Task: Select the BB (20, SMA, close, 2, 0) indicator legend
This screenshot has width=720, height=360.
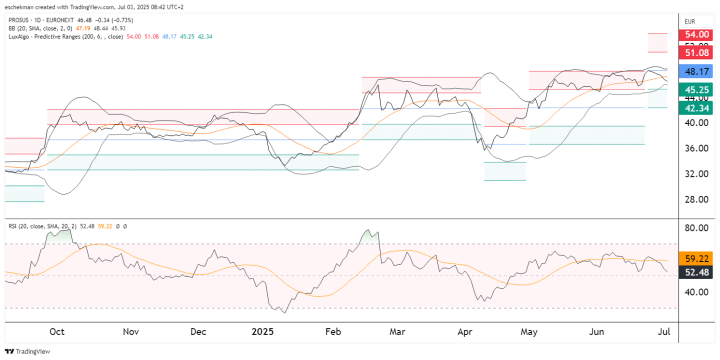Action: pos(40,28)
